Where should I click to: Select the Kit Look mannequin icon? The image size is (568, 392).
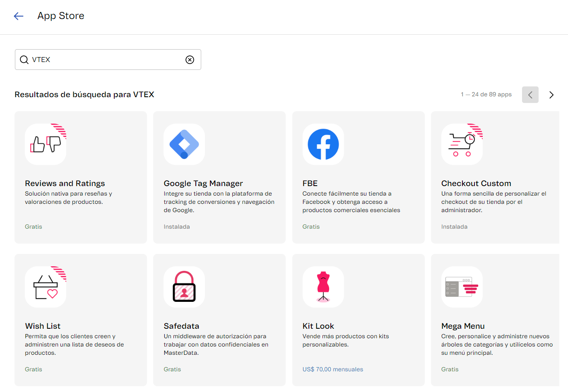click(x=323, y=287)
